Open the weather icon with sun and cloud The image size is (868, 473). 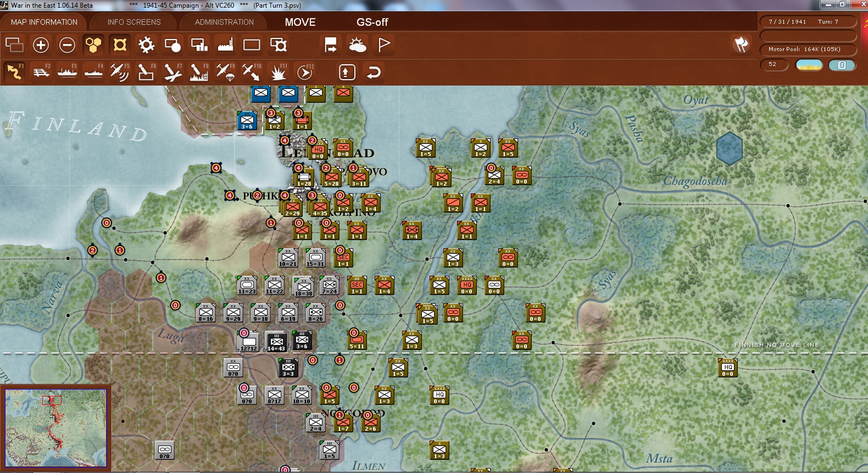click(358, 44)
